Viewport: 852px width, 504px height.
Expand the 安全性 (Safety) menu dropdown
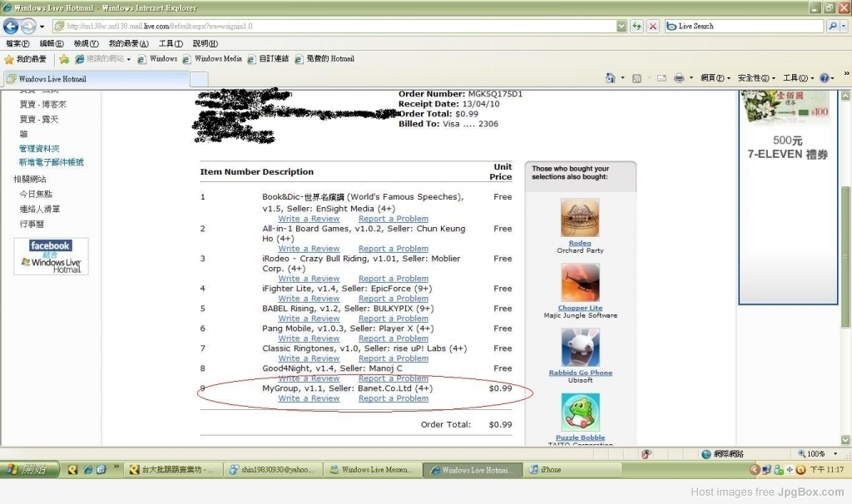(755, 78)
